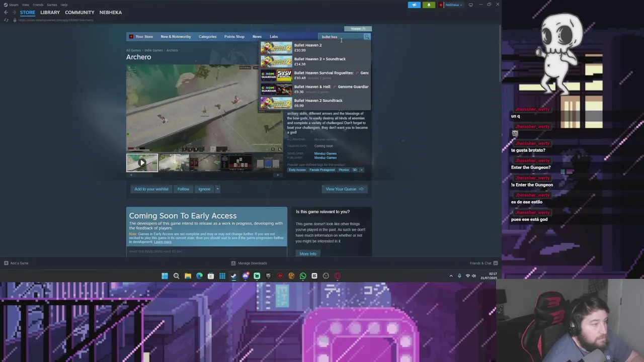Open the New & Noteworthy menu

click(176, 37)
